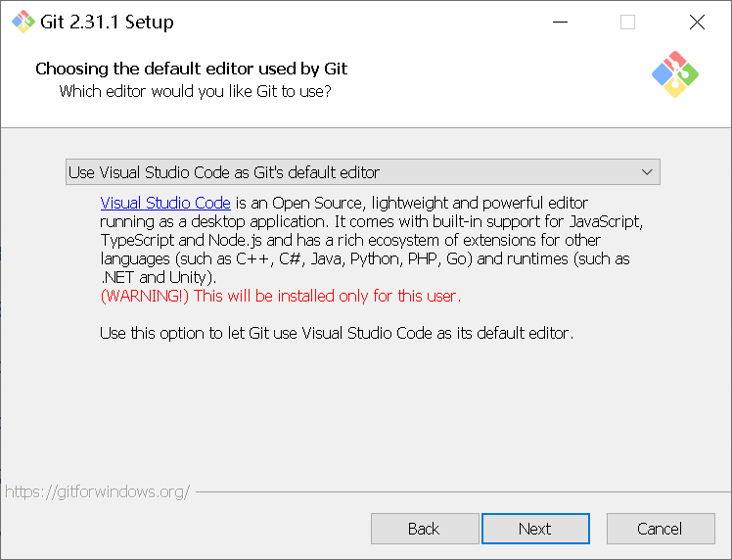Click the disabled maximize window button

coord(627,22)
